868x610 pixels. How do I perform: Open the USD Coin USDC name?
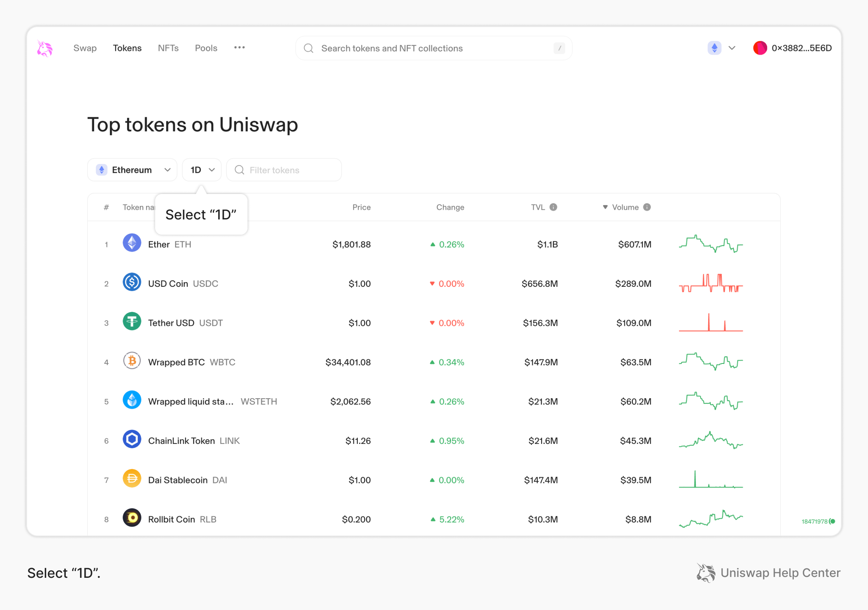tap(183, 284)
